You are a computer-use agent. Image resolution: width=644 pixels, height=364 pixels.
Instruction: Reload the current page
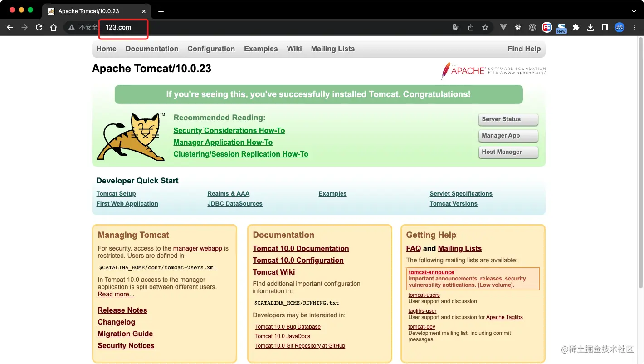39,27
